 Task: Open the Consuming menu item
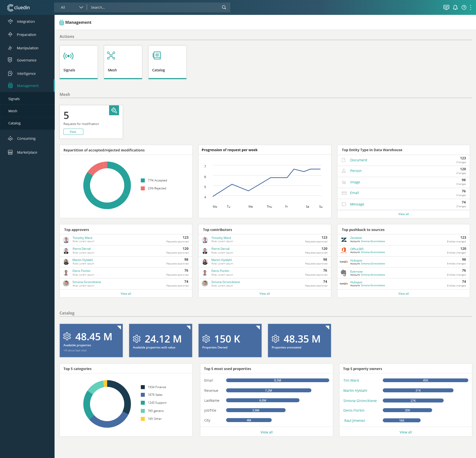[x=26, y=138]
